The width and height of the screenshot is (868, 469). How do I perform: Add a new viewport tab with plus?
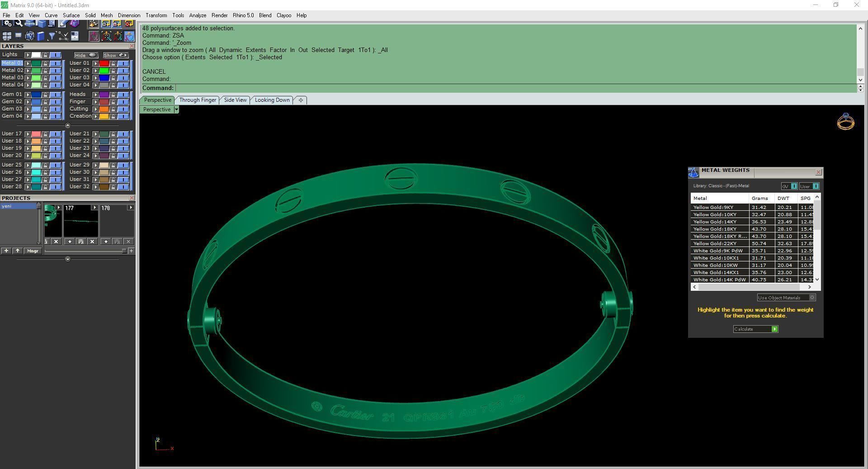(x=301, y=100)
